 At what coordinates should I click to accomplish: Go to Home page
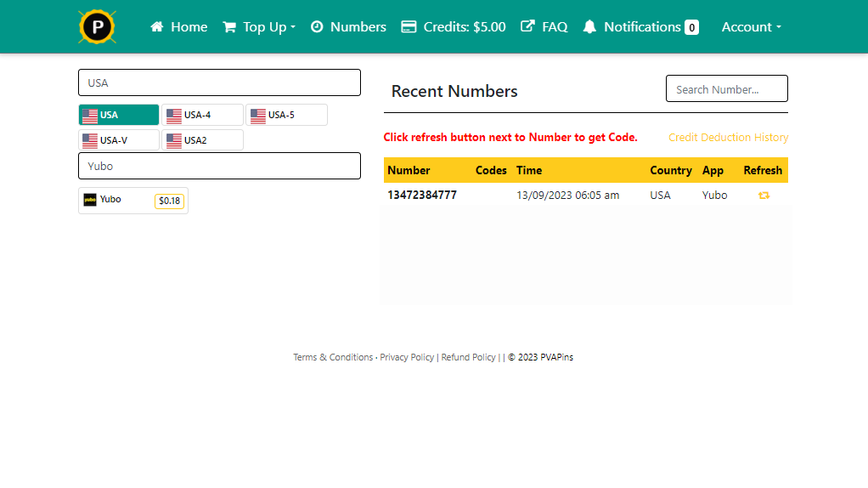click(x=179, y=26)
